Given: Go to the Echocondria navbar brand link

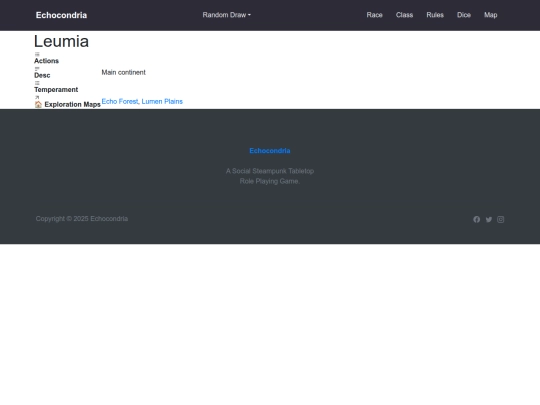Looking at the screenshot, I should [61, 15].
